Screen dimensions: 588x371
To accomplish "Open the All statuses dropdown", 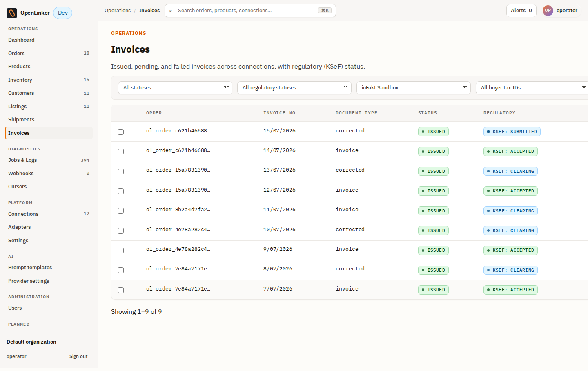I will pyautogui.click(x=175, y=88).
